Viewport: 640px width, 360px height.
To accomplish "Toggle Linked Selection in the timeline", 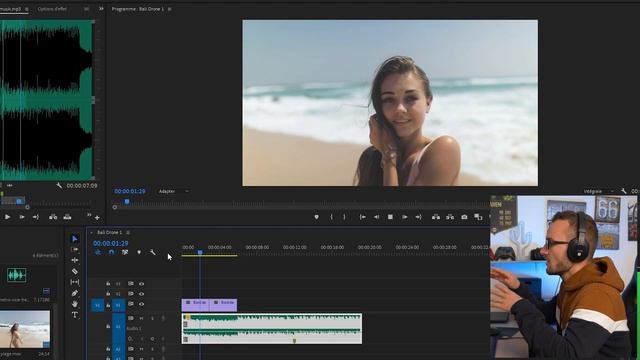I will pyautogui.click(x=125, y=253).
